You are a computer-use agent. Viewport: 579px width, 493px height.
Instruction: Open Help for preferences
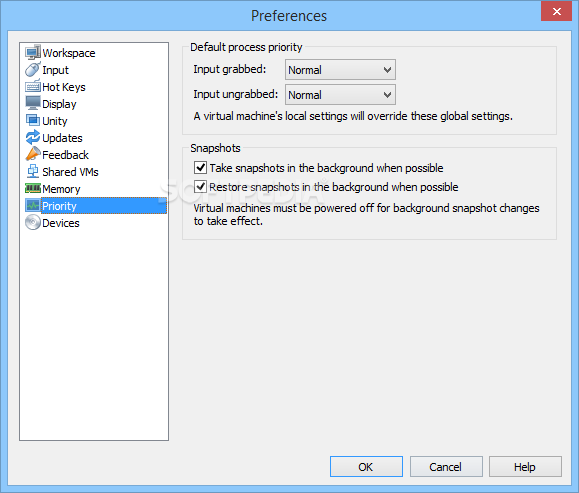tap(525, 466)
